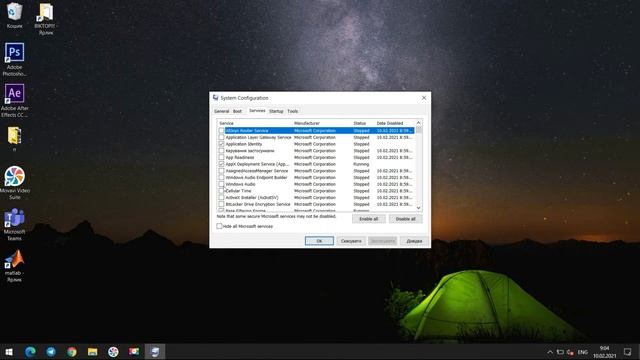Open the red screen recorder taskbar icon
This screenshot has width=640, height=360.
coord(134,352)
